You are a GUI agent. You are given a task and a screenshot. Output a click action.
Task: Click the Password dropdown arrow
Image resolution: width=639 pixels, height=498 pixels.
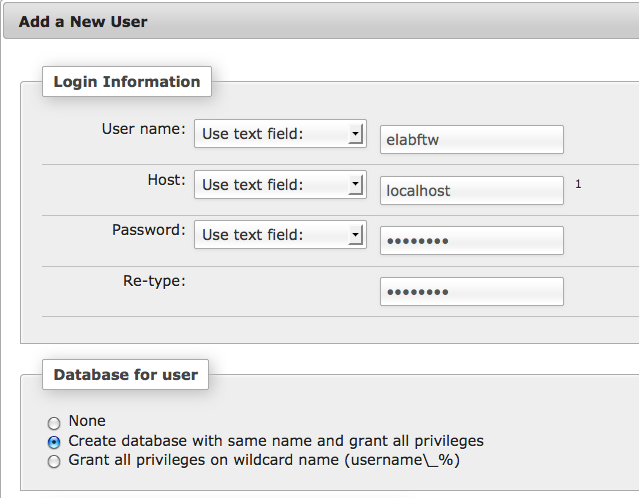(355, 235)
